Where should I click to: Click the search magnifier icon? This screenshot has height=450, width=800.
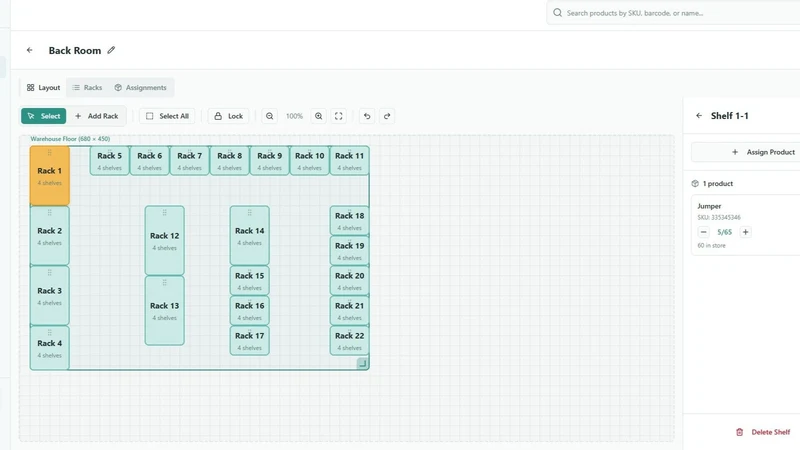(x=558, y=13)
